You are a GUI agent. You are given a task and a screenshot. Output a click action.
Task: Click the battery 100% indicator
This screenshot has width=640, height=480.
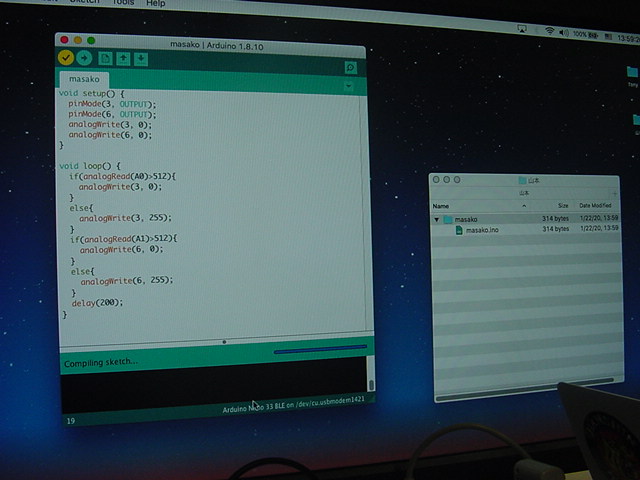585,35
